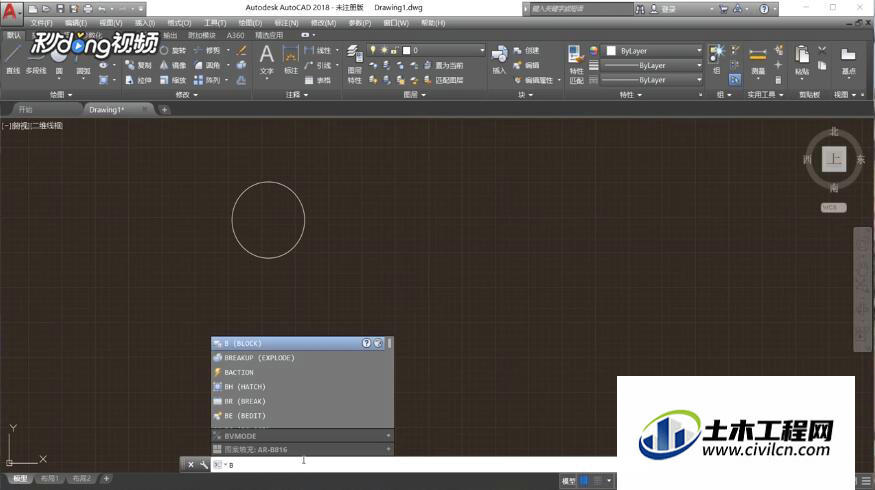This screenshot has height=490, width=875.
Task: Switch to the A360 ribbon tab
Action: (235, 35)
